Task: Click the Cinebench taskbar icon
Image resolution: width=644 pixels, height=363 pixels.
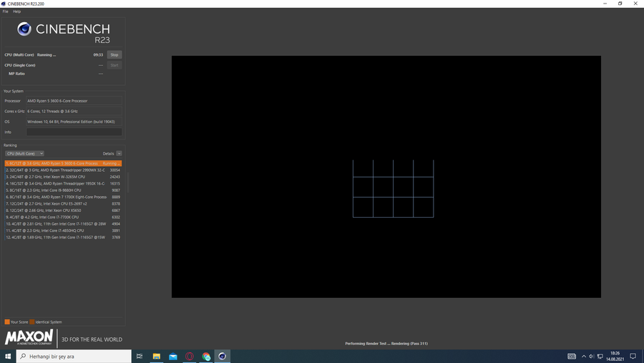Action: tap(223, 356)
